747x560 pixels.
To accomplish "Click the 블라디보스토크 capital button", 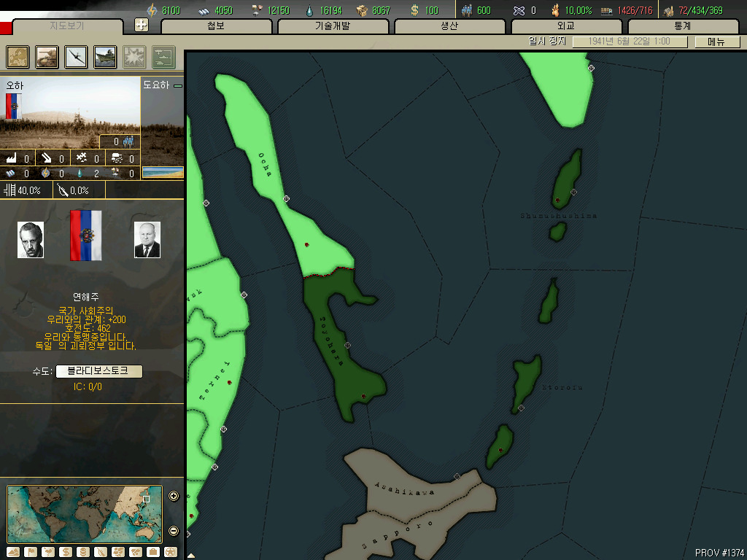I will coord(99,371).
